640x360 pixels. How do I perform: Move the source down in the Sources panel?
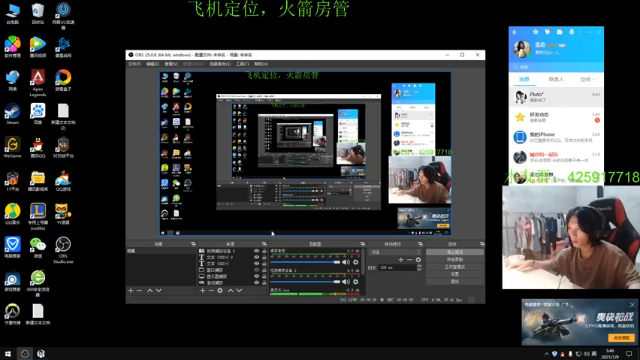click(x=240, y=291)
